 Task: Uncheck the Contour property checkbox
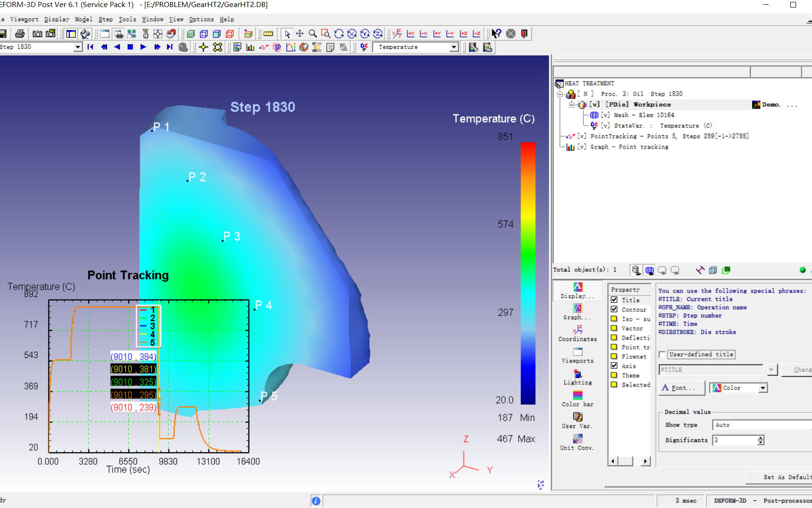tap(614, 310)
